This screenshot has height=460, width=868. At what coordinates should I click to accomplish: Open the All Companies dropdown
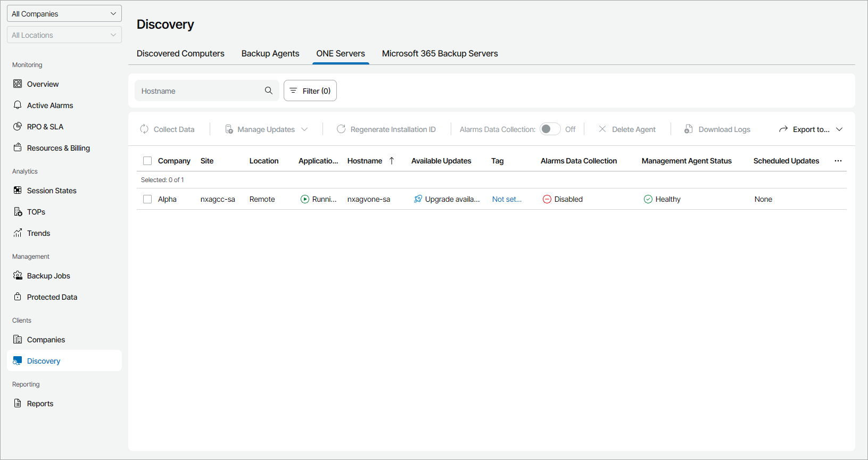pos(64,14)
